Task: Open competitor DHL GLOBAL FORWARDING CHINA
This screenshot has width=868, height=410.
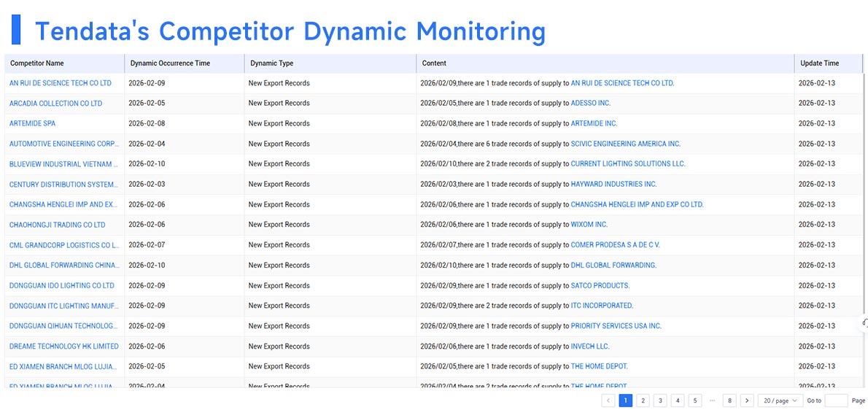Action: (64, 265)
